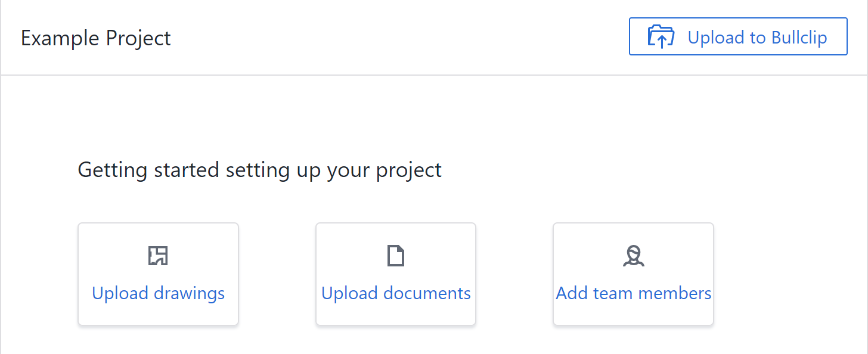Click the Upload to Bullclip label text
The image size is (868, 354).
coord(757,38)
